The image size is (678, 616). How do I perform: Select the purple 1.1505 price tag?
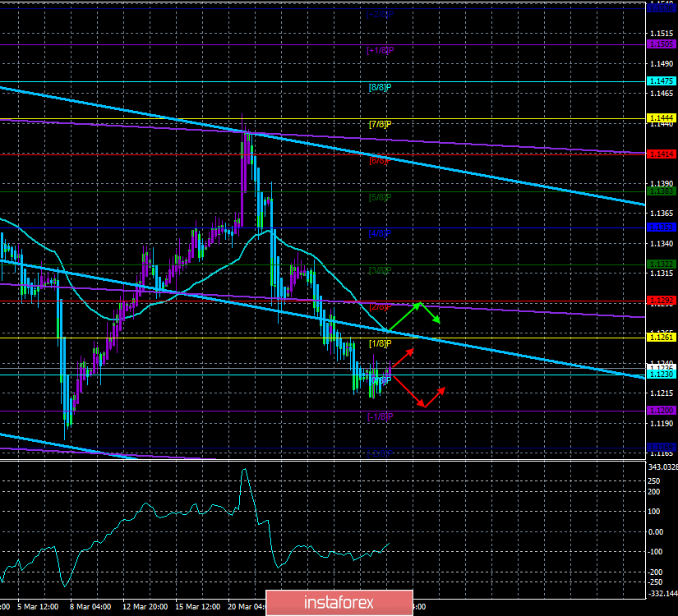click(662, 44)
